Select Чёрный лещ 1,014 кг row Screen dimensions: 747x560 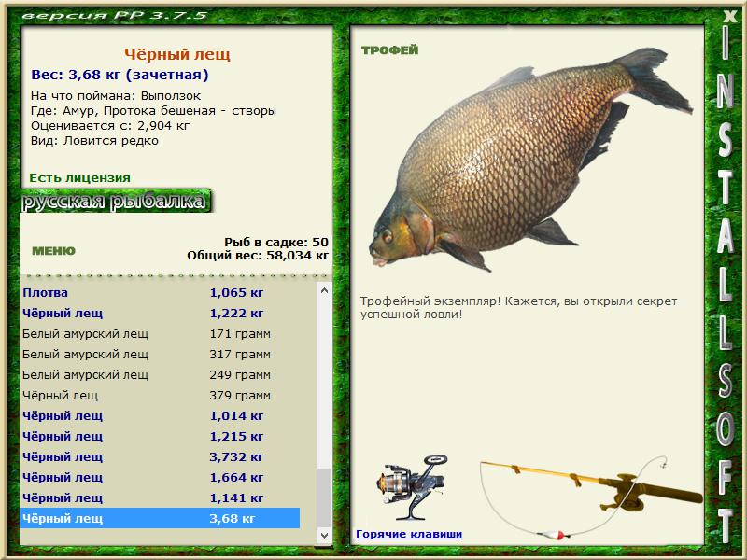160,415
